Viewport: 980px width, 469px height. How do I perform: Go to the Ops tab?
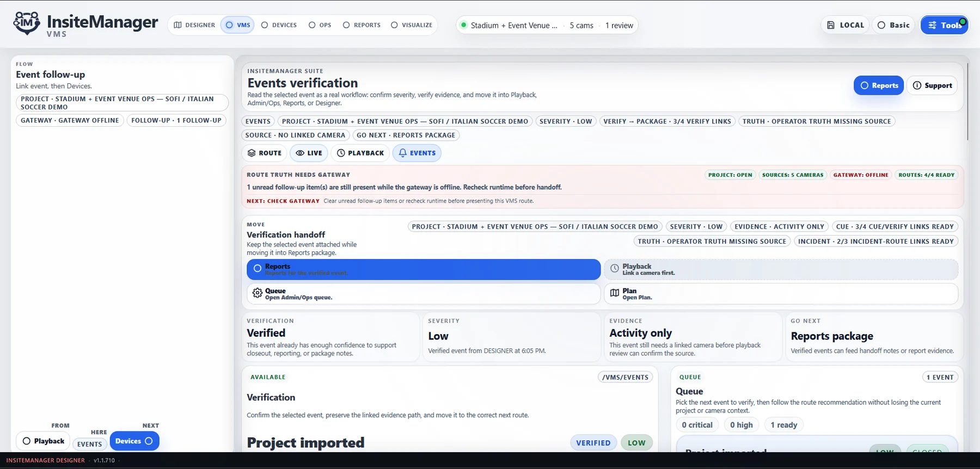(x=320, y=25)
